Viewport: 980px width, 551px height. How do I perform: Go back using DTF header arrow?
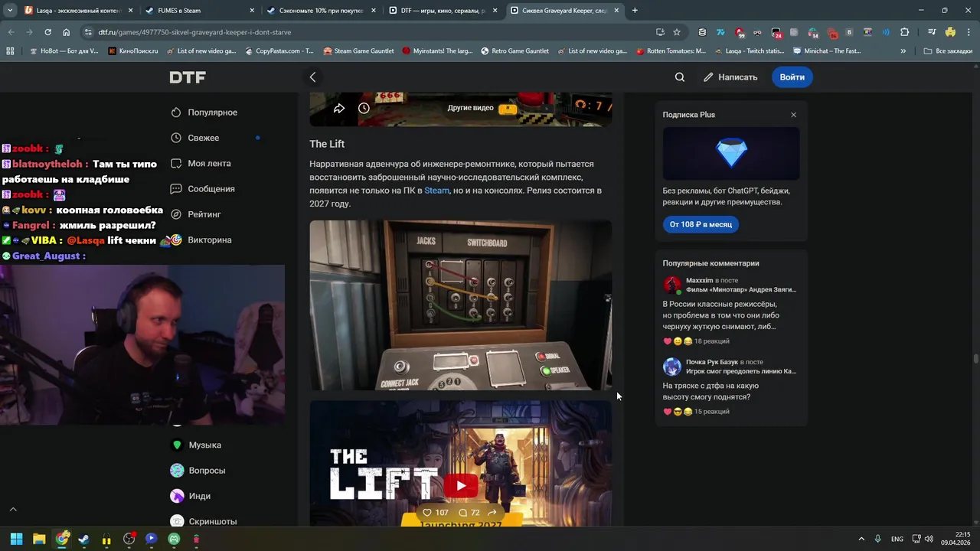click(312, 77)
